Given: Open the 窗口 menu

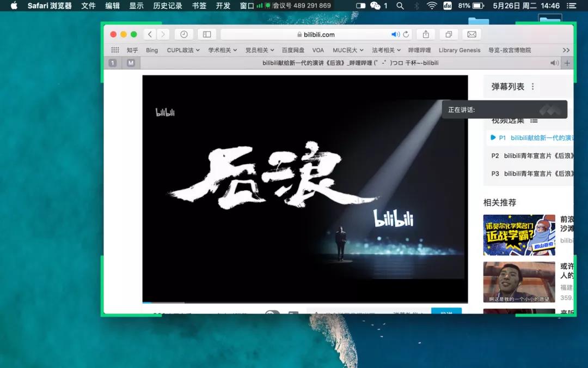Looking at the screenshot, I should (x=247, y=5).
